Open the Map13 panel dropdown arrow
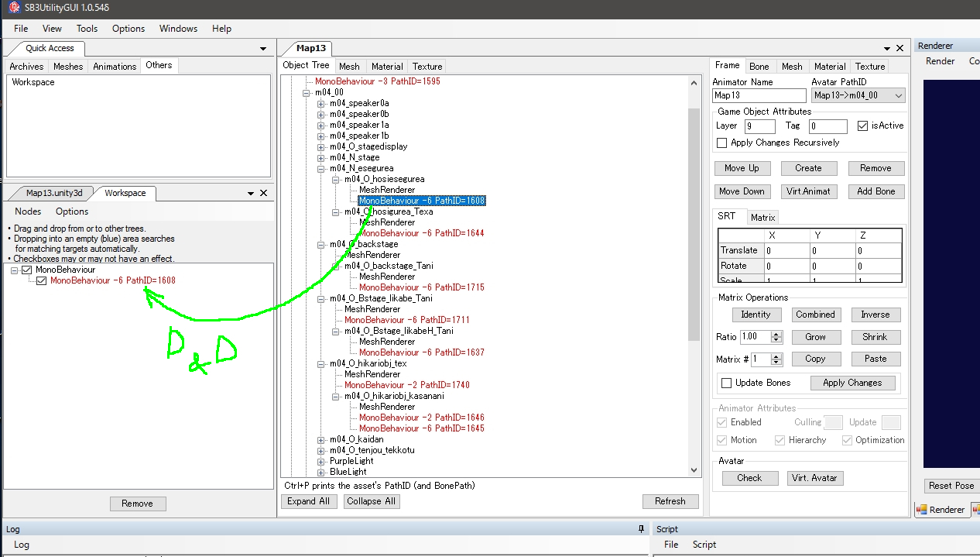 point(887,48)
